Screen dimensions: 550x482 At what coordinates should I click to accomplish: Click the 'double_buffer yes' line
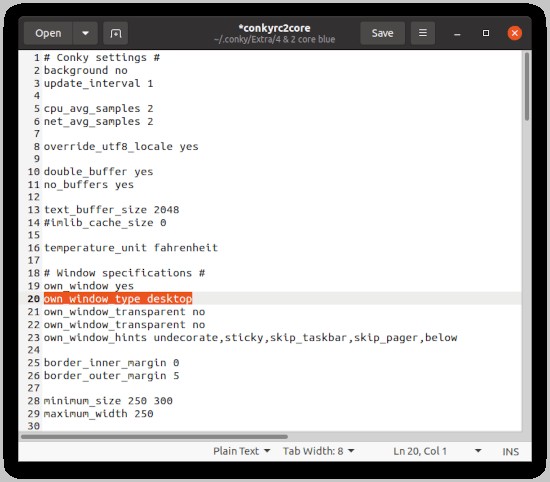coord(99,172)
